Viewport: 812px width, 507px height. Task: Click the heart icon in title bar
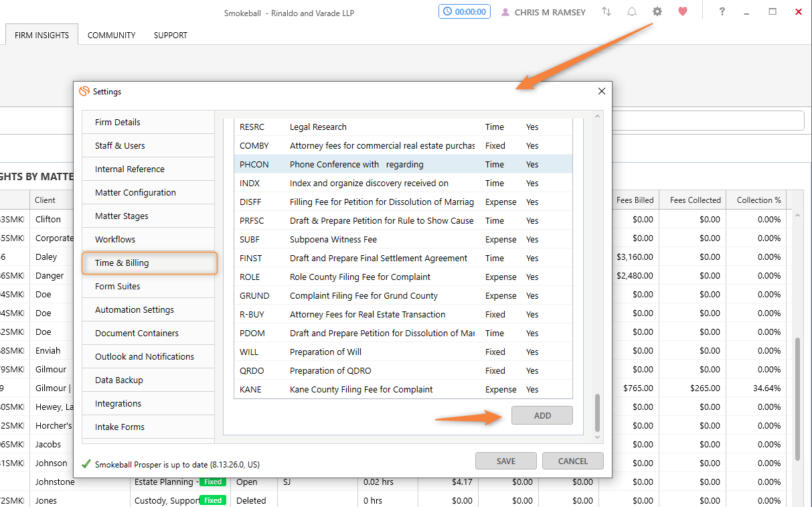(682, 11)
